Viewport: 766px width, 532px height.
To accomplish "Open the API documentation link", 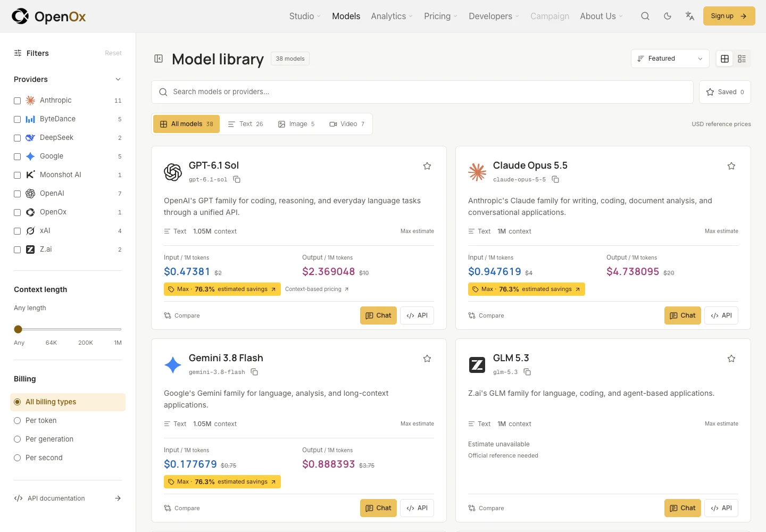I will coord(68,498).
